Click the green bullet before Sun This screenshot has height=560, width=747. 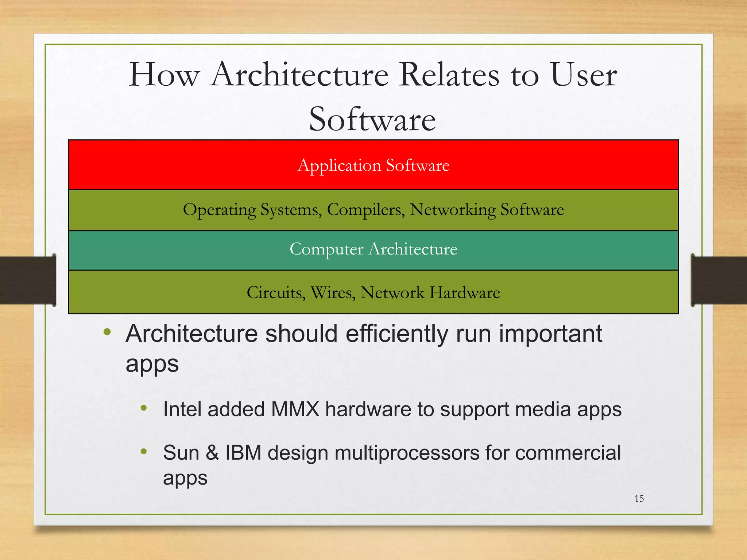pos(144,452)
